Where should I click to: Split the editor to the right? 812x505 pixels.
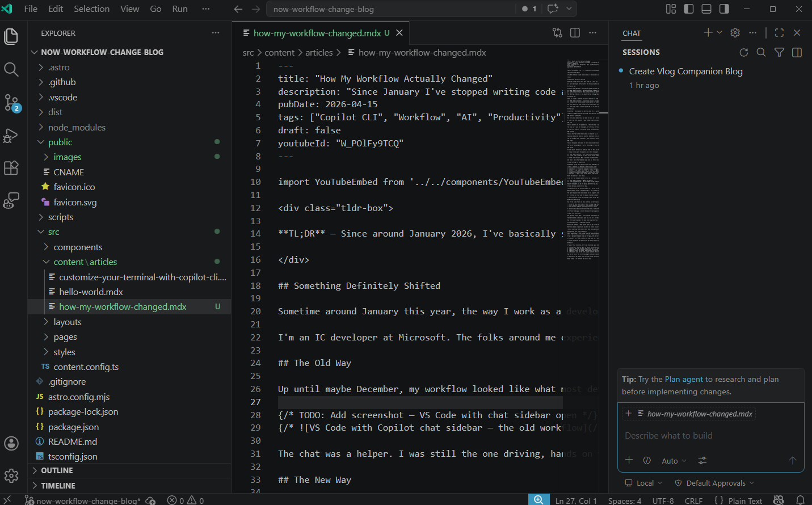(x=575, y=33)
